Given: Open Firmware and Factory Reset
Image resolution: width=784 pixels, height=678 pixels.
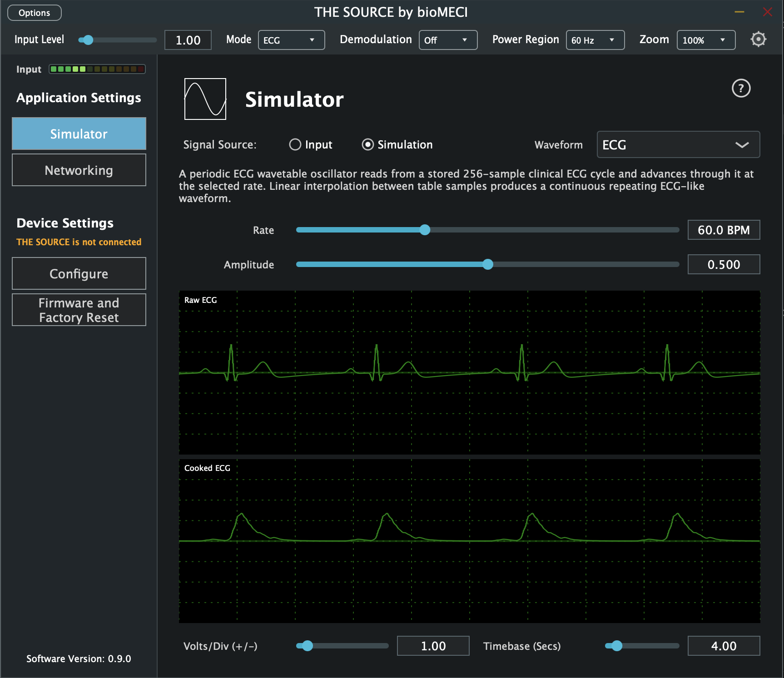Looking at the screenshot, I should (x=79, y=310).
